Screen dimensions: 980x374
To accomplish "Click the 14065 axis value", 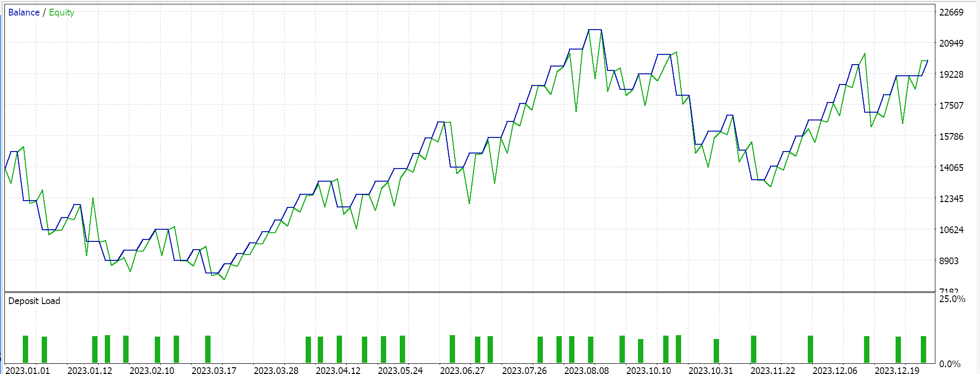I will [951, 168].
